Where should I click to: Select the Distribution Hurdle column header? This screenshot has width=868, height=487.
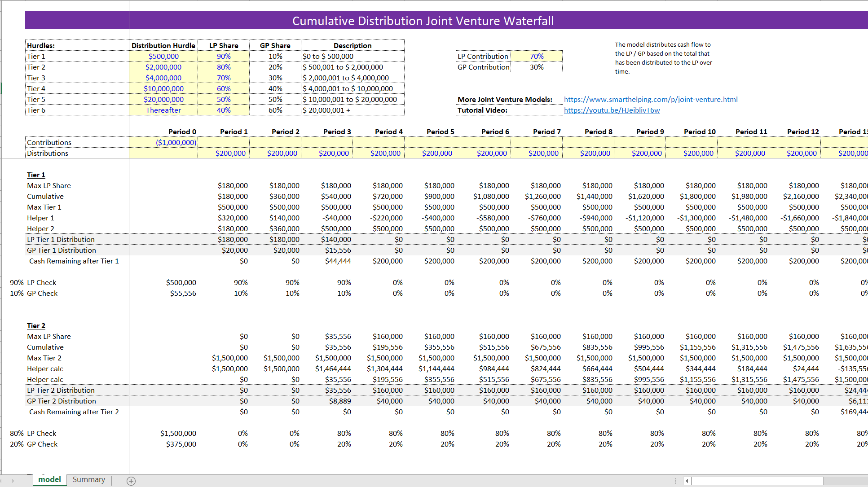pyautogui.click(x=163, y=45)
